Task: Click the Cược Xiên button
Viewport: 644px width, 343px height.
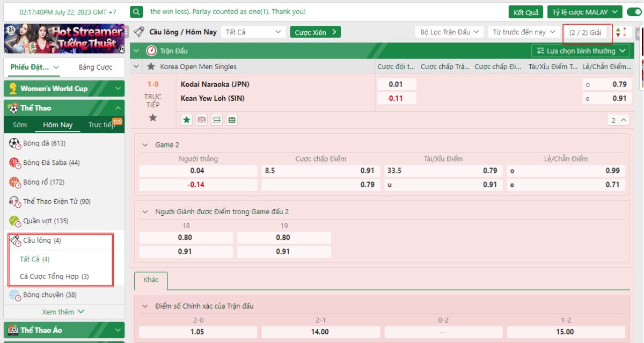Action: pos(316,32)
